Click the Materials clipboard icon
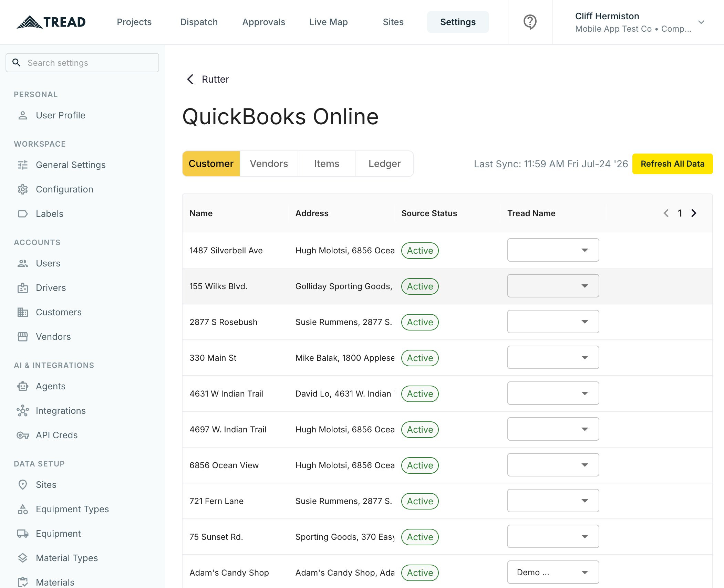The height and width of the screenshot is (588, 724). pos(23,582)
